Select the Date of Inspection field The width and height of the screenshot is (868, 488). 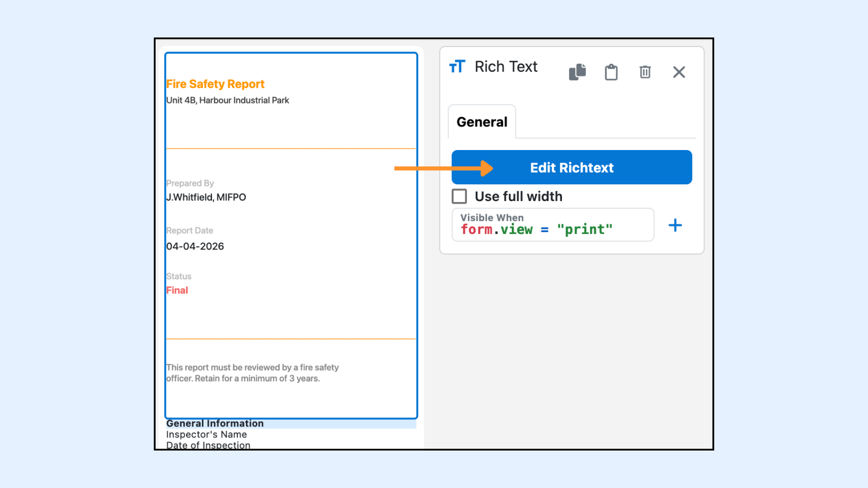(x=208, y=445)
